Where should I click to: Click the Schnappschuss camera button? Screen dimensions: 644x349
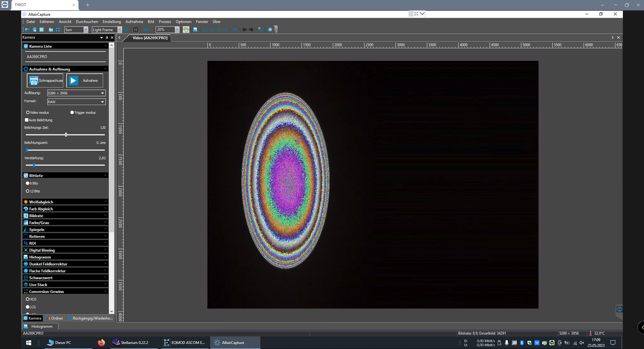45,81
